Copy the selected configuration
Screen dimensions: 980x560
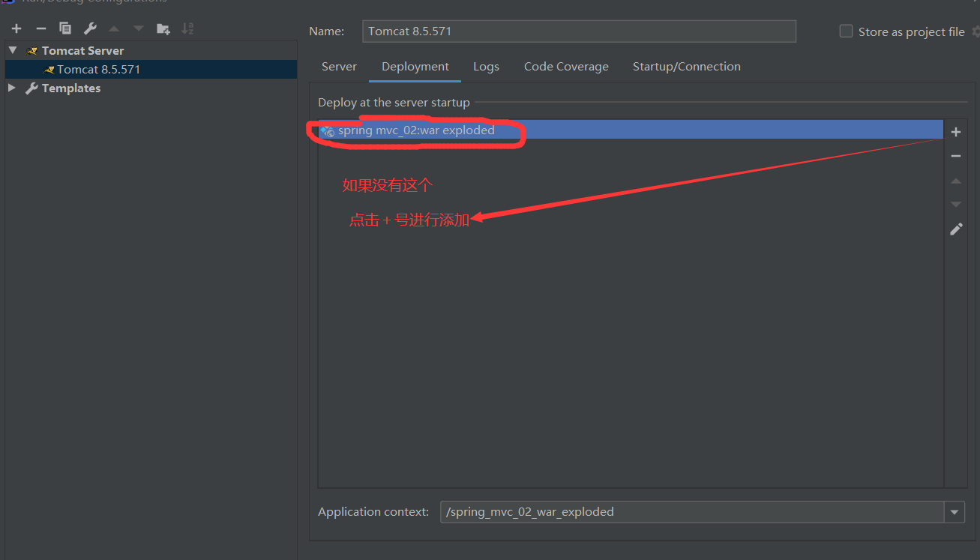pos(65,28)
